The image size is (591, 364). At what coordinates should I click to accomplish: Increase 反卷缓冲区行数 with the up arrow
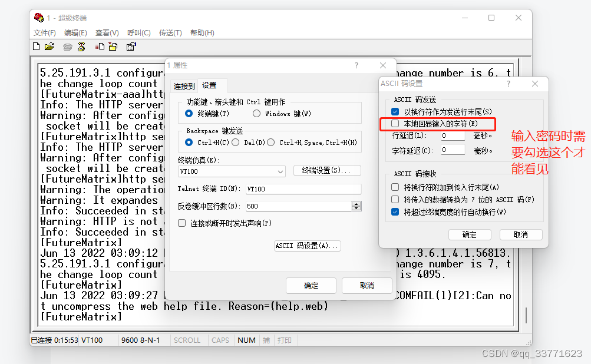tap(356, 204)
